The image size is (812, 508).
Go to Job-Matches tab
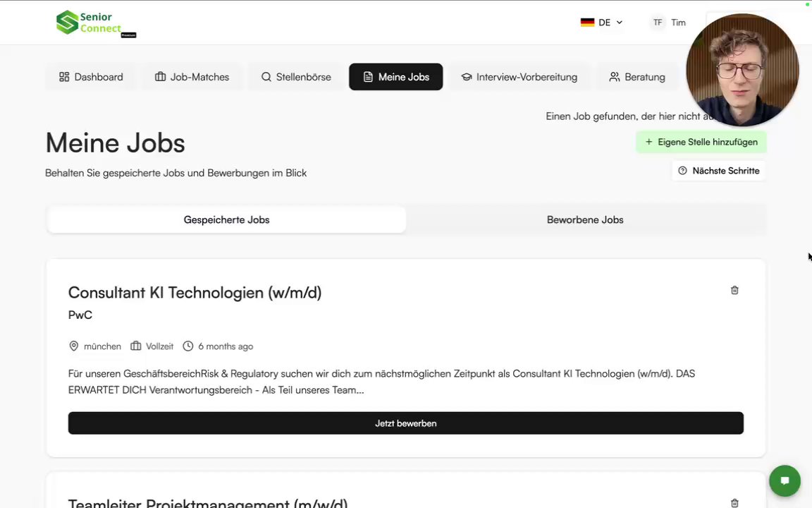(x=192, y=77)
